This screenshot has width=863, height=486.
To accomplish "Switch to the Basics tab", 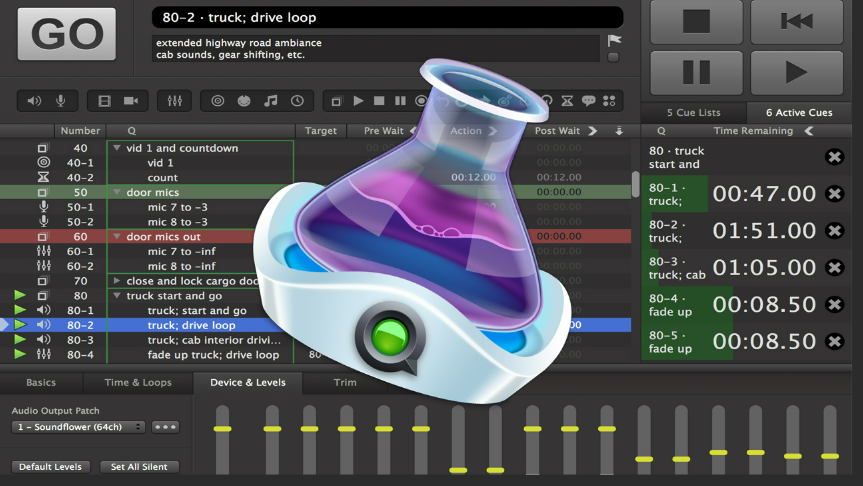I will pyautogui.click(x=41, y=383).
